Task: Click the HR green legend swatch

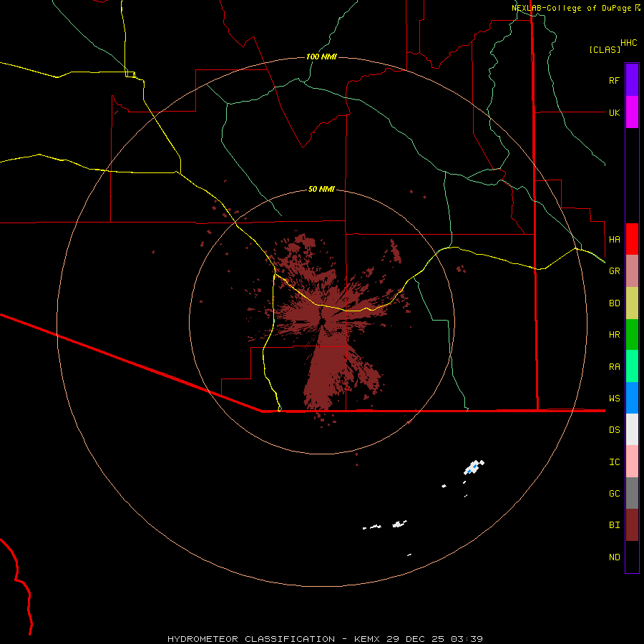Action: [632, 335]
